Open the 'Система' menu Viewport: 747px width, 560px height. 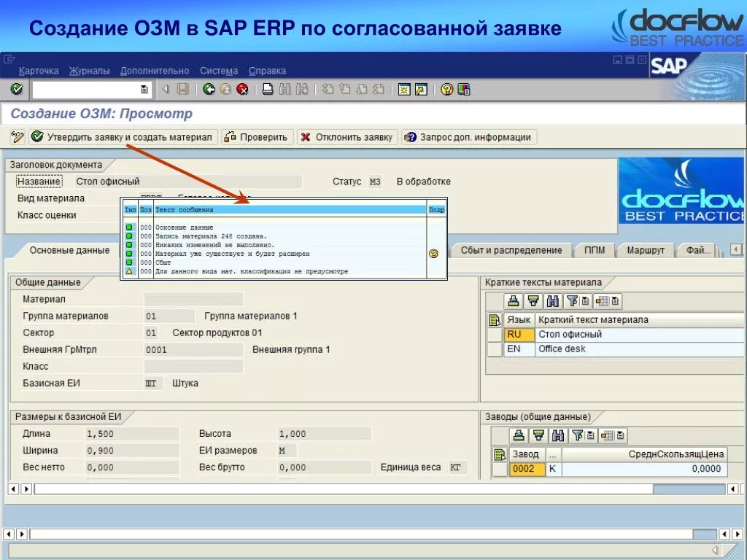point(219,71)
